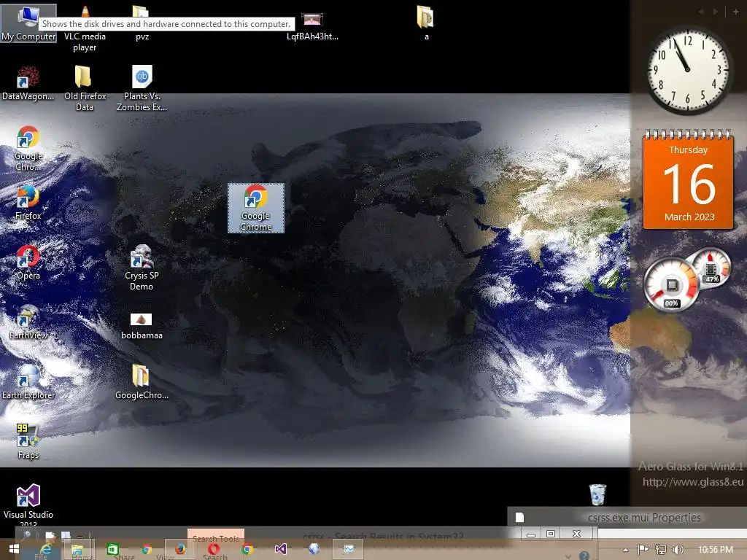This screenshot has height=560, width=747.
Task: Switch to the picture app on the taskbar
Action: coord(348,549)
